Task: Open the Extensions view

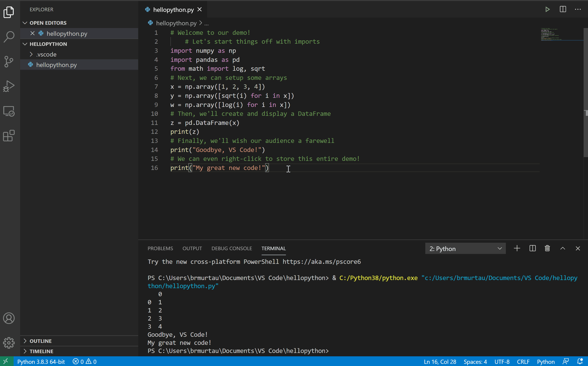Action: click(x=9, y=136)
